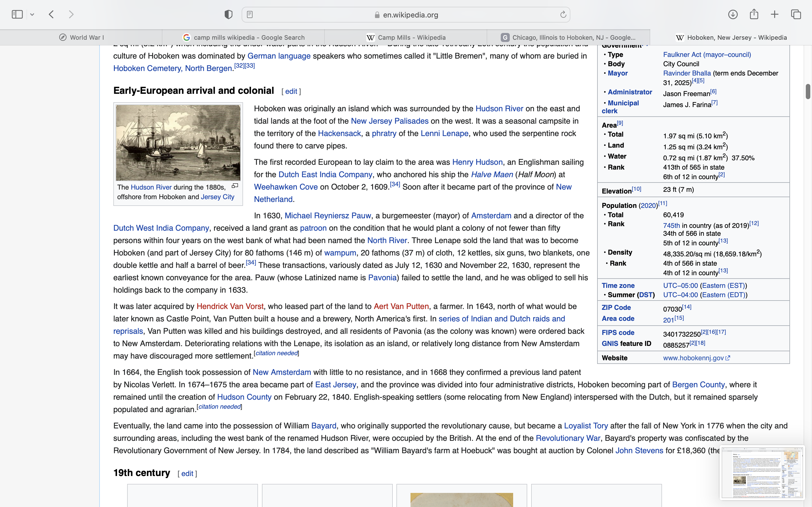Screen dimensions: 812x507
Task: Click the en.wikipedia.org address field
Action: point(410,15)
